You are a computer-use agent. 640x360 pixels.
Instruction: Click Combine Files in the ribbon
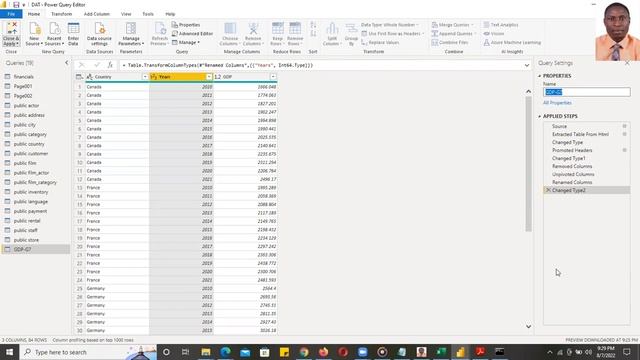click(x=449, y=42)
